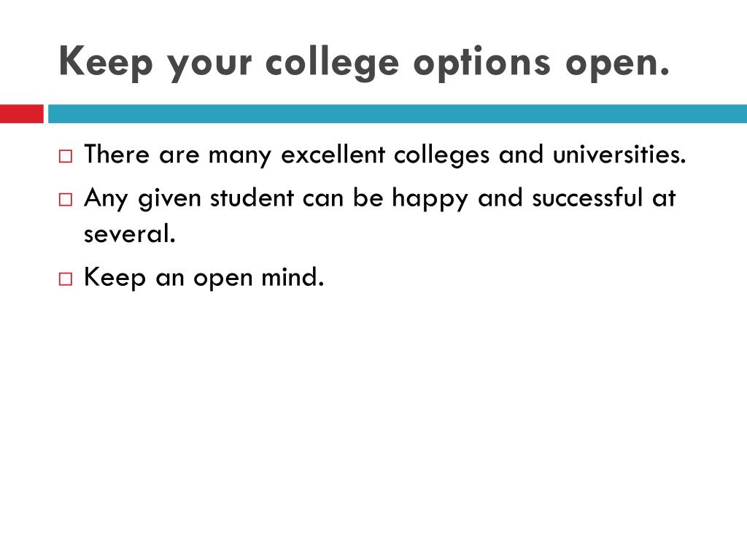Click the word 'successful' in the second bullet
The width and height of the screenshot is (747, 560).
(x=587, y=197)
